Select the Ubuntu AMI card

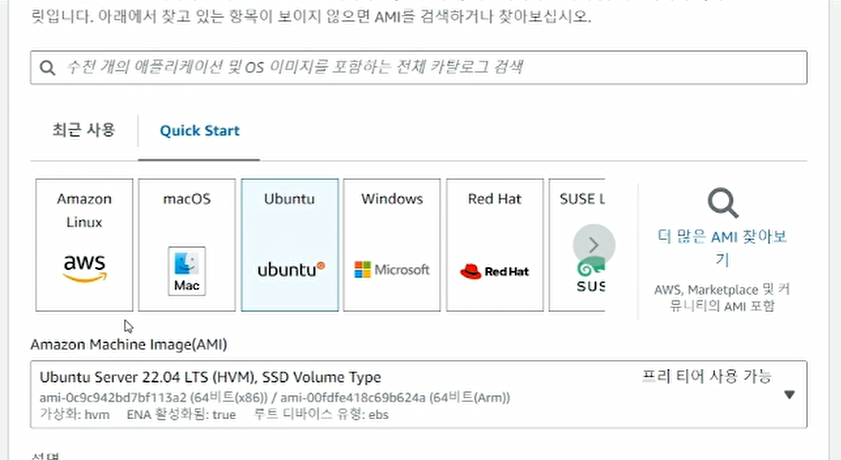click(x=290, y=245)
